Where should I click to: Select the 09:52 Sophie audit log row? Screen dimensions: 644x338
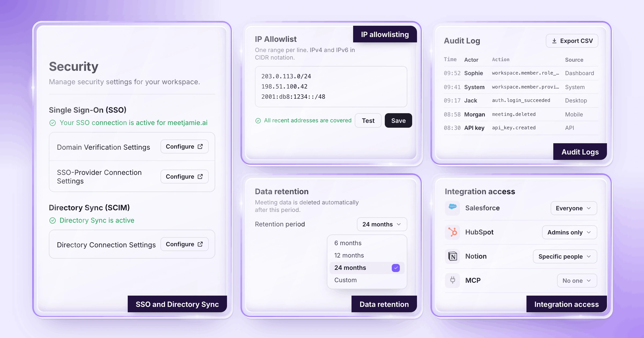[x=521, y=73]
